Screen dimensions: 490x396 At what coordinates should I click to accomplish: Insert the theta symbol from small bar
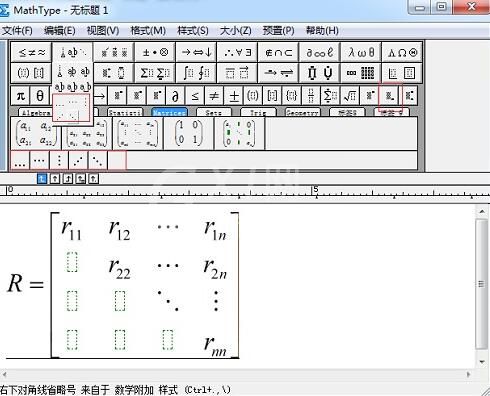(40, 96)
